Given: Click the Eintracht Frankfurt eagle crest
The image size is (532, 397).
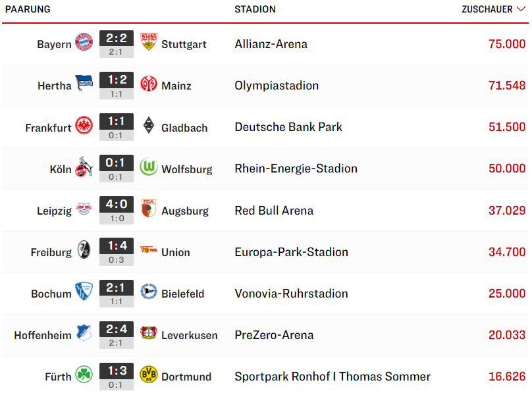Looking at the screenshot, I should (84, 125).
